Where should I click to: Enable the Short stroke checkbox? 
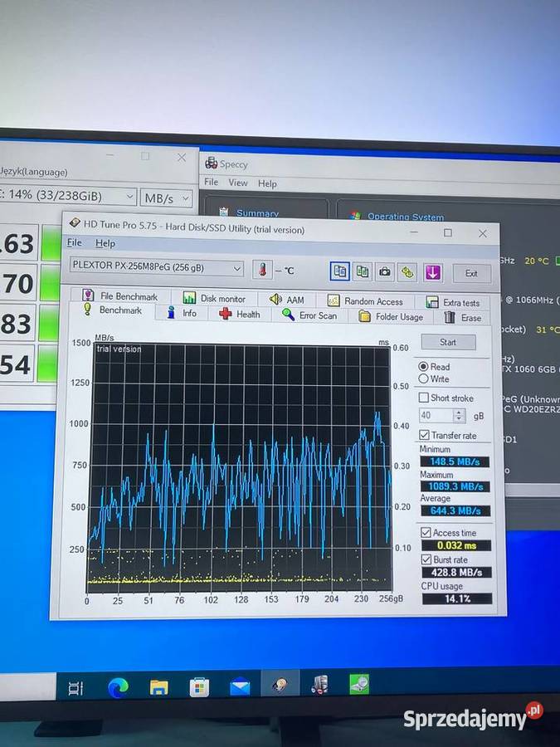click(425, 398)
